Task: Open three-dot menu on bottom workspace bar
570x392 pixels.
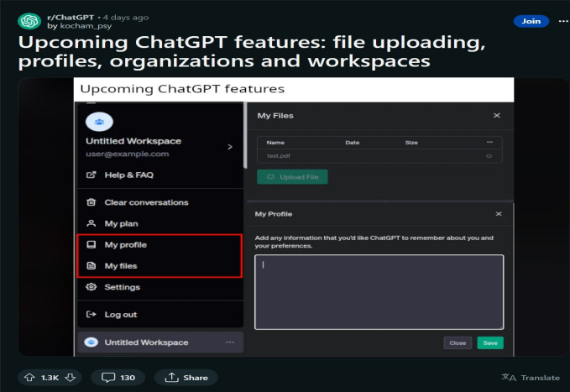Action: click(x=230, y=342)
